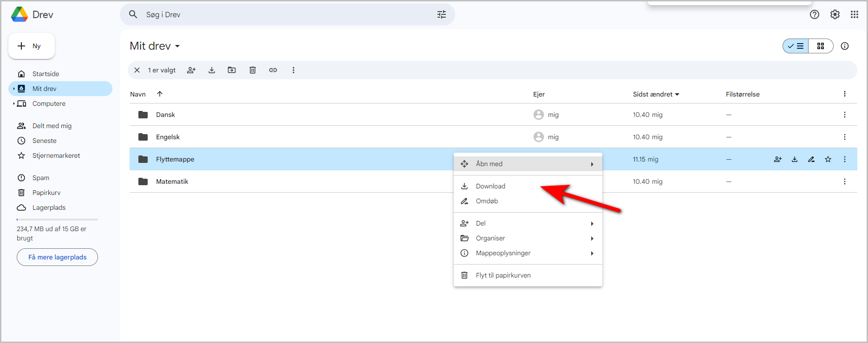Expand Organiser submenu arrow

pos(592,238)
